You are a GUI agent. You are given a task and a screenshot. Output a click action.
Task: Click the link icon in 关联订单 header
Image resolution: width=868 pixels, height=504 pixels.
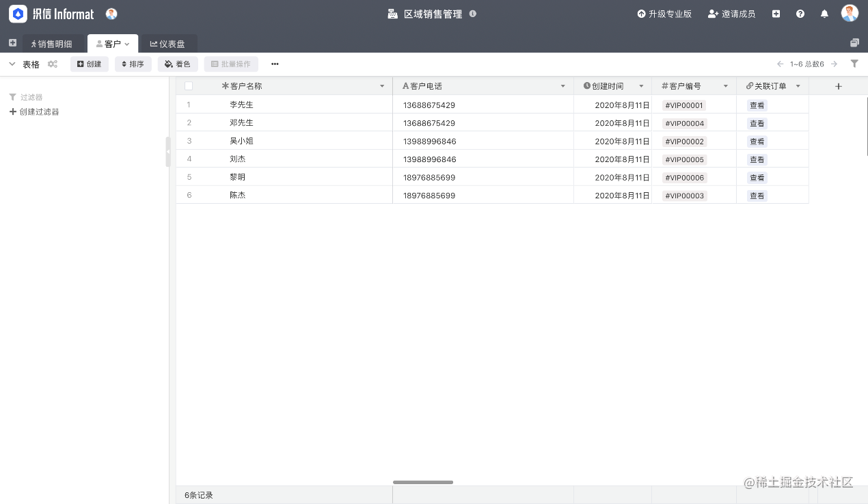(750, 86)
